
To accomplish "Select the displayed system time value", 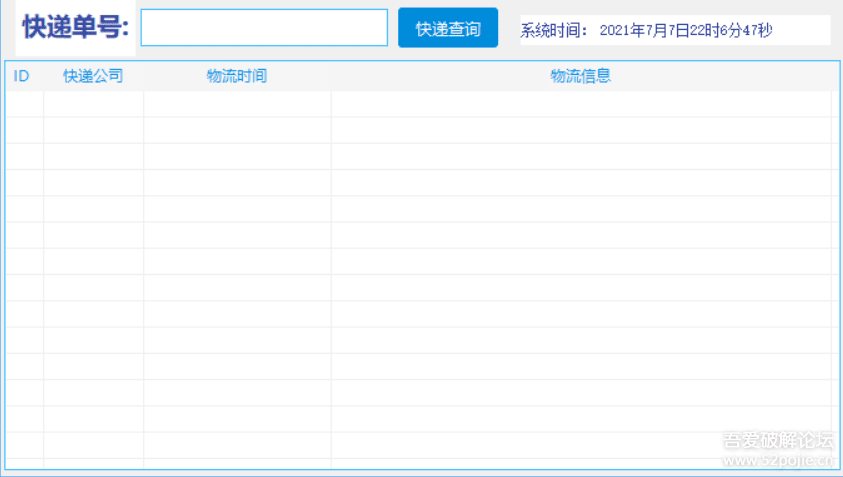I will 686,30.
